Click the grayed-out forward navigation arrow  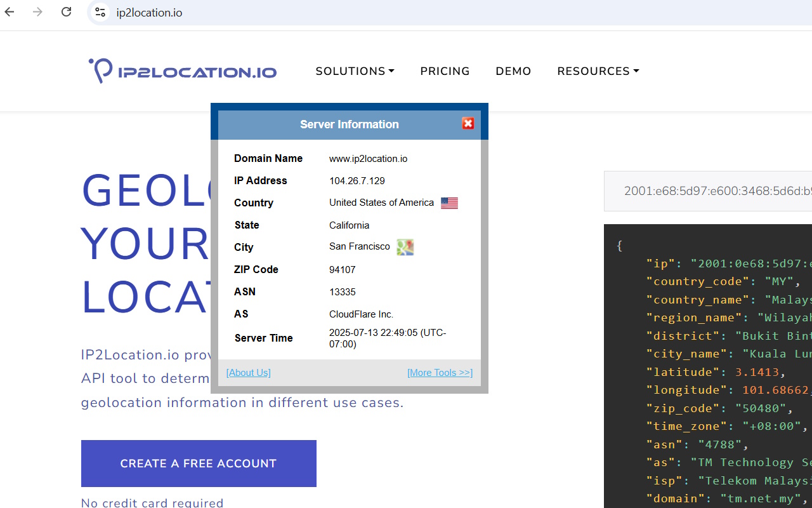pos(37,12)
